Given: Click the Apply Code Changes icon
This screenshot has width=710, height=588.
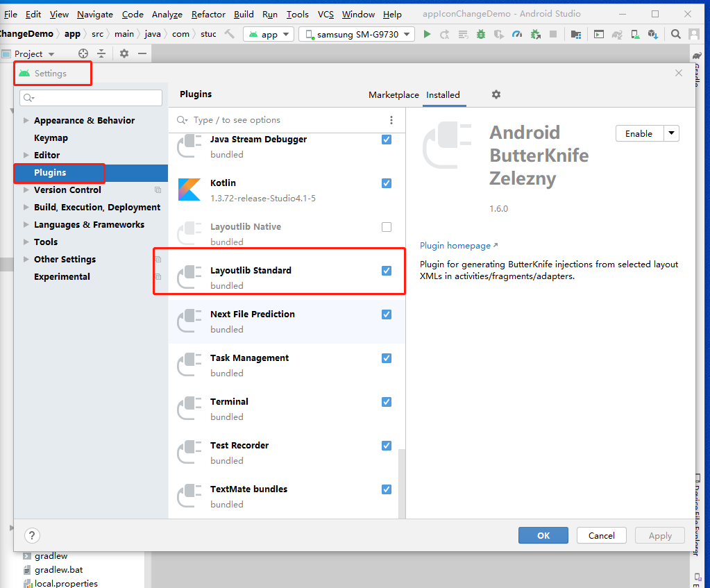Looking at the screenshot, I should [x=463, y=34].
